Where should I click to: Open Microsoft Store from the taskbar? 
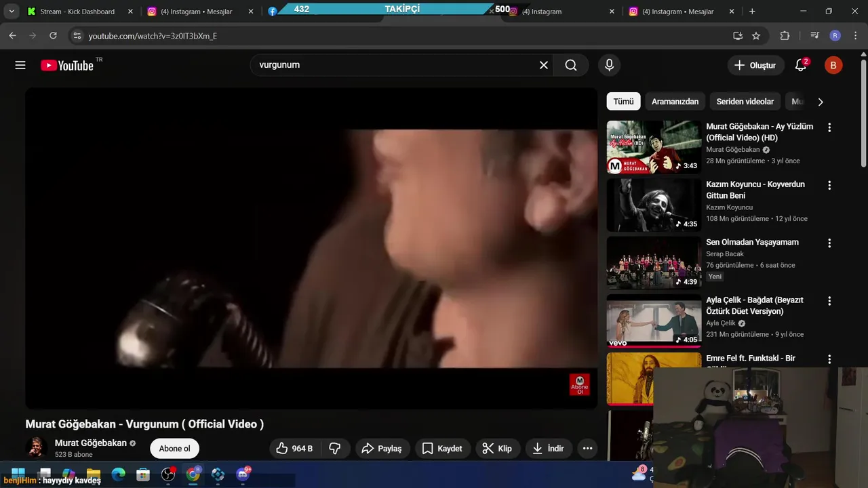[143, 474]
